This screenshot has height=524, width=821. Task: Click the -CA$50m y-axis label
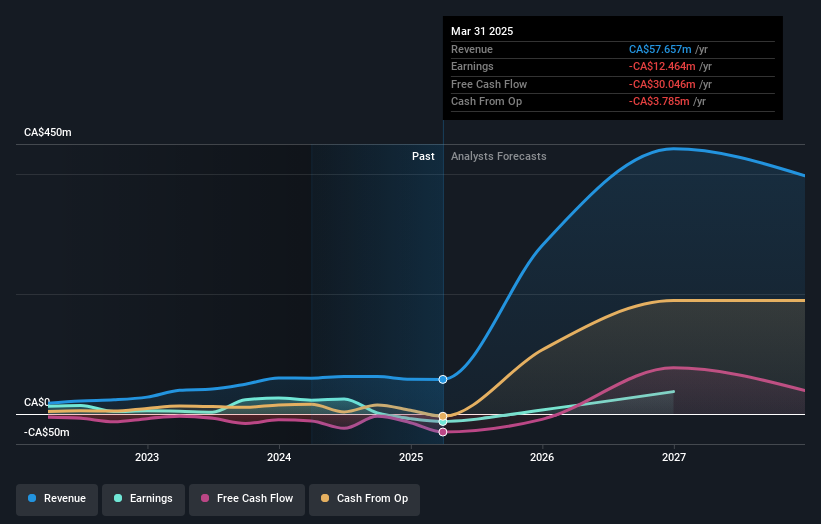click(x=47, y=432)
